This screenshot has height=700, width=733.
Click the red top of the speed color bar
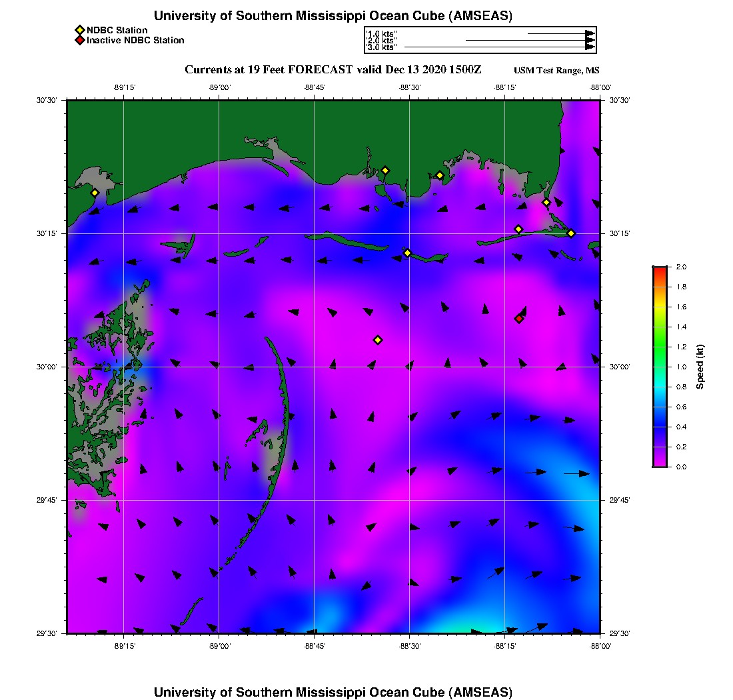pos(660,269)
